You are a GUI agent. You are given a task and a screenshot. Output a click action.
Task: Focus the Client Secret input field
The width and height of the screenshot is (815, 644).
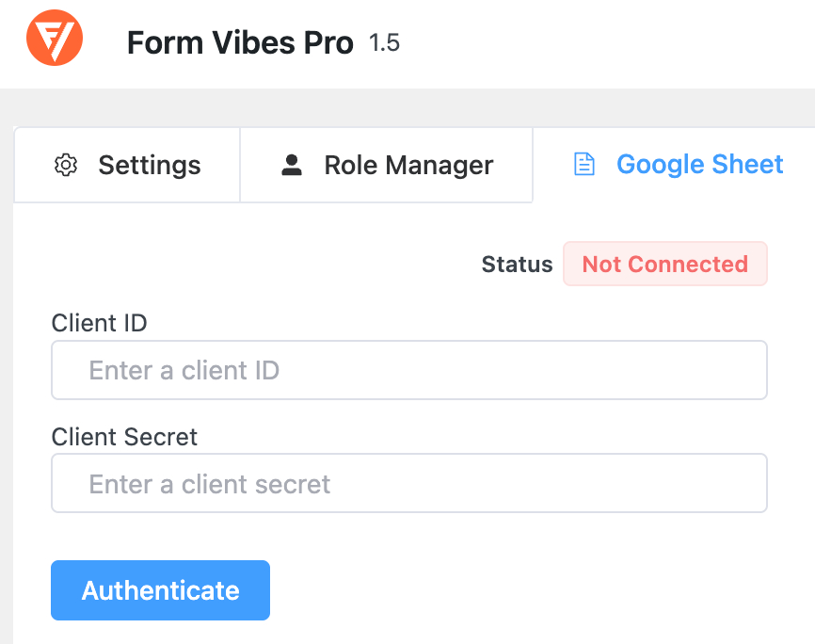click(x=408, y=483)
